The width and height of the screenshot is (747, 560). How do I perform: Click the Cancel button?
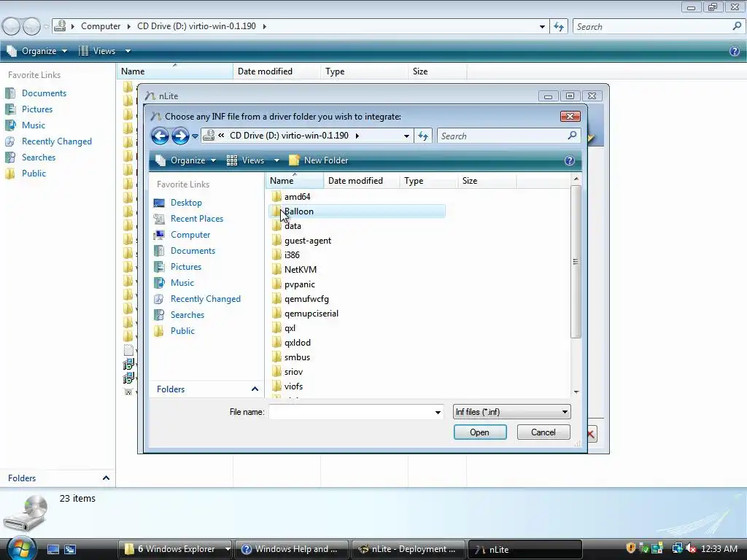(x=543, y=432)
